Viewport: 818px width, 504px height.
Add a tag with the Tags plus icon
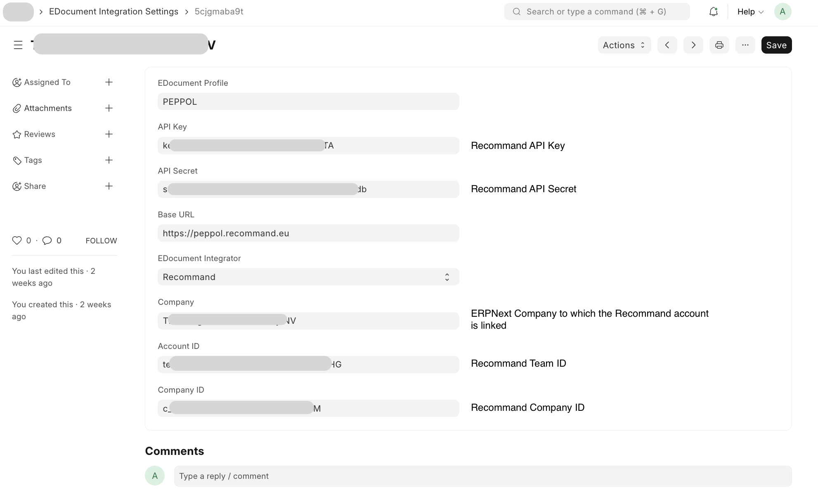[x=109, y=160]
